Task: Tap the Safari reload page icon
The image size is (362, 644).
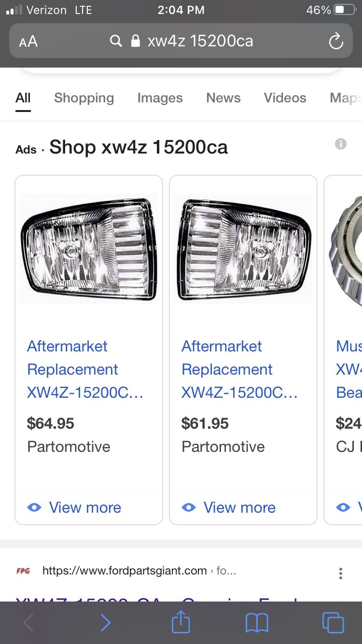Action: pyautogui.click(x=336, y=42)
